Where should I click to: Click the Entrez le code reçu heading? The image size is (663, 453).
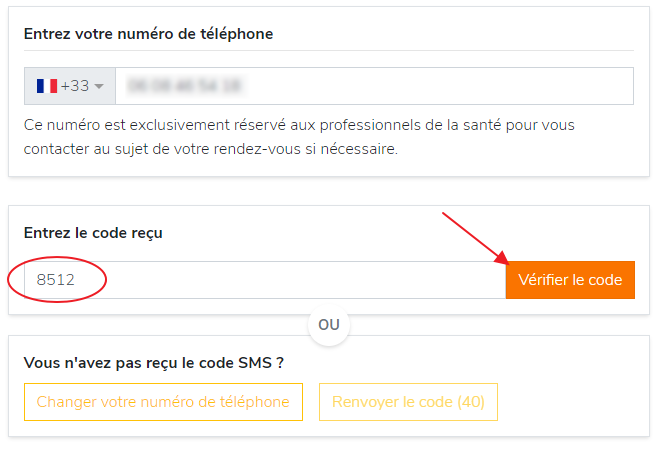93,233
